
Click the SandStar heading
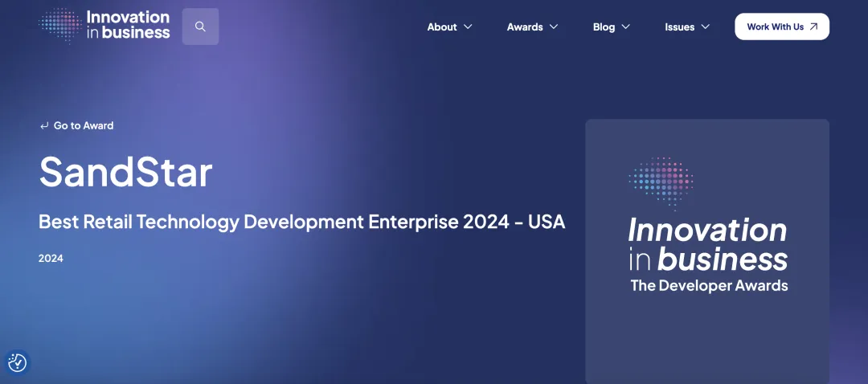pyautogui.click(x=125, y=171)
